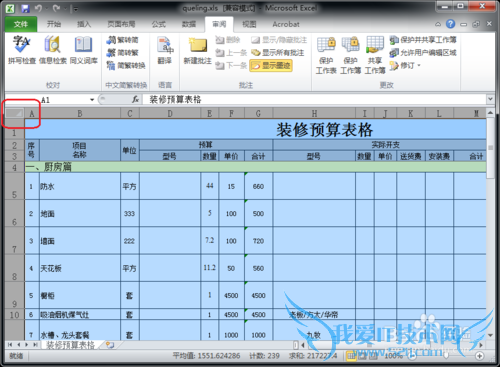Switch to the Acrobat tab

[286, 24]
